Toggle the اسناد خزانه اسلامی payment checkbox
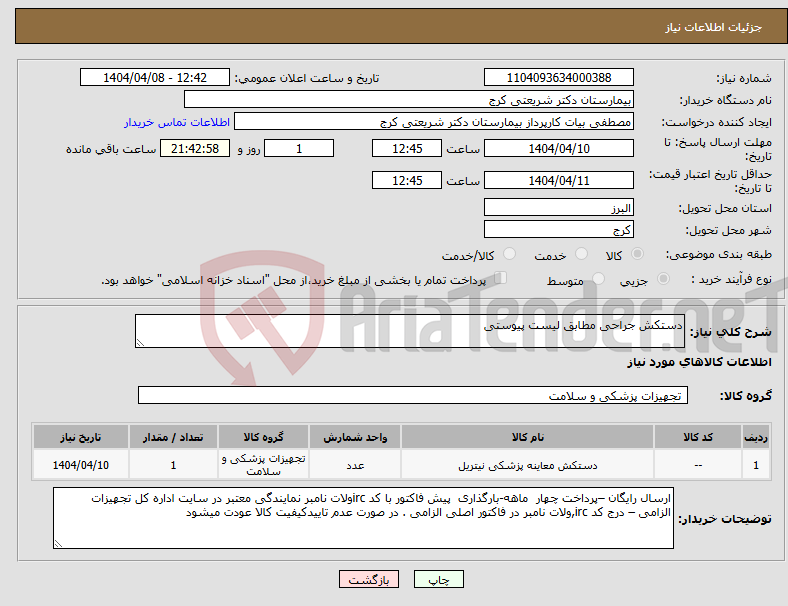This screenshot has height=606, width=788. pos(501,278)
